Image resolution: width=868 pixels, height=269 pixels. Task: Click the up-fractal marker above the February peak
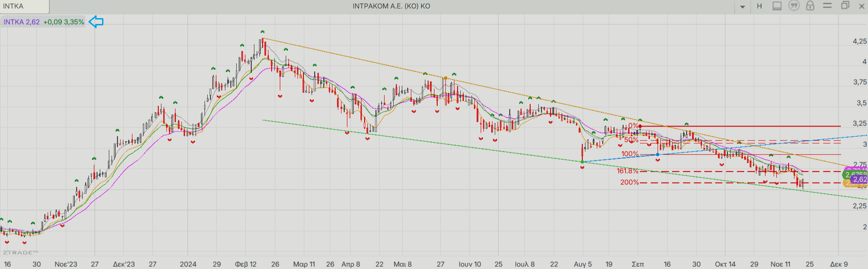click(262, 32)
